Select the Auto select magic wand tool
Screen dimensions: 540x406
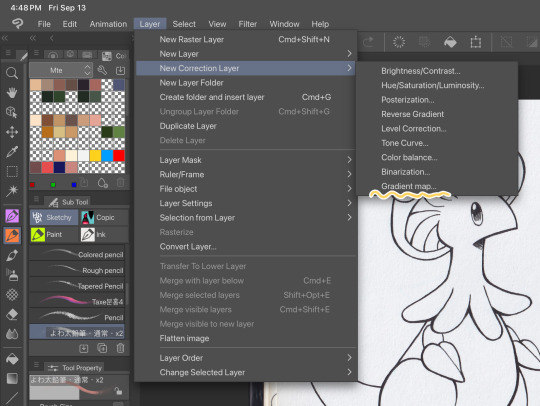(x=12, y=190)
